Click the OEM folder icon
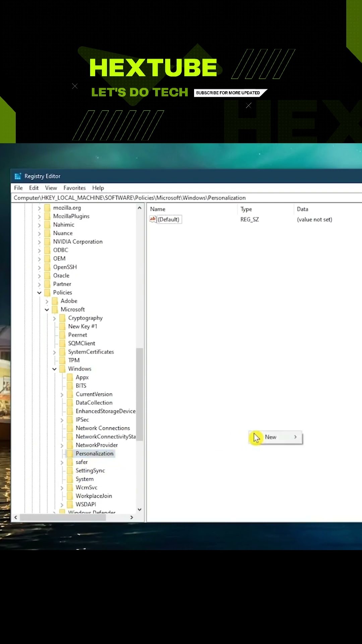 coord(47,259)
